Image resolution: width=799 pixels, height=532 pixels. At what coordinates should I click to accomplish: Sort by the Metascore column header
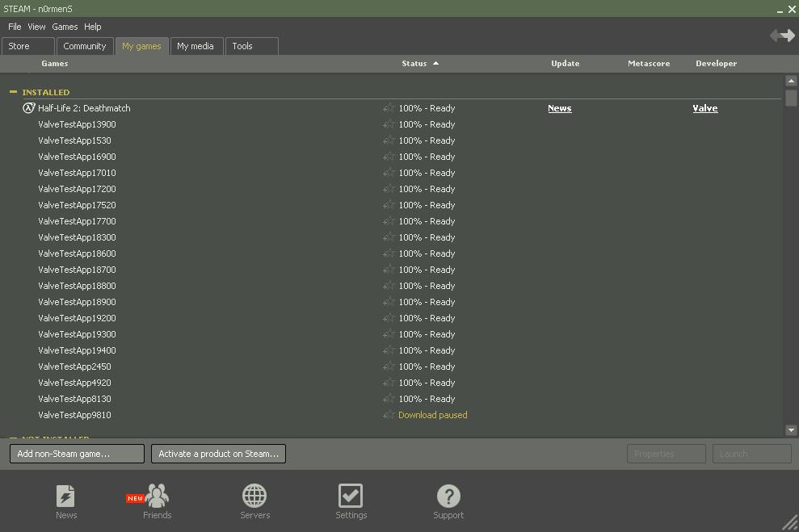tap(649, 64)
